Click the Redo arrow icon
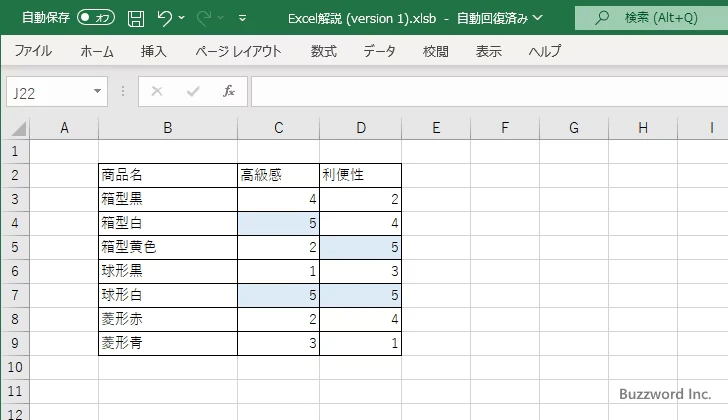 (x=204, y=18)
